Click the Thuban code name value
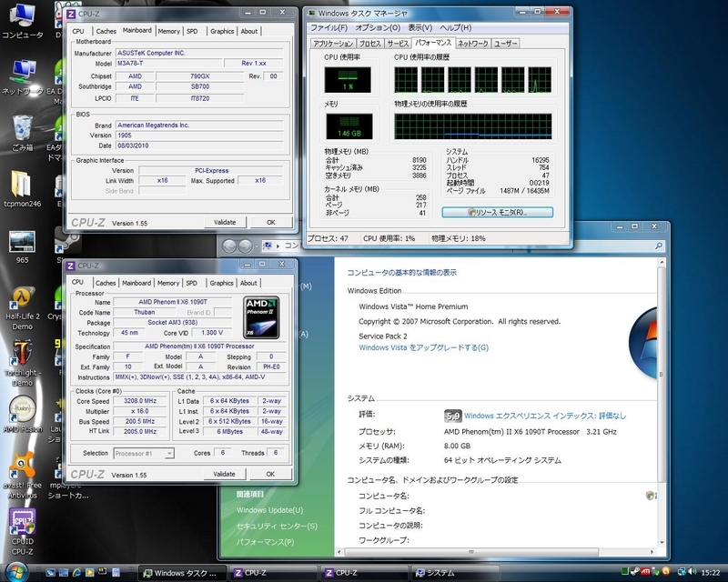Image resolution: width=728 pixels, height=582 pixels. (x=145, y=312)
